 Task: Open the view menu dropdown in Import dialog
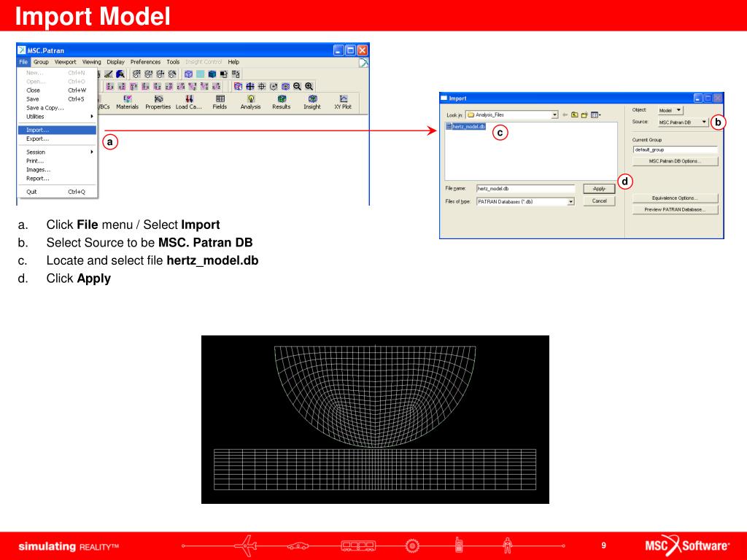pyautogui.click(x=595, y=114)
